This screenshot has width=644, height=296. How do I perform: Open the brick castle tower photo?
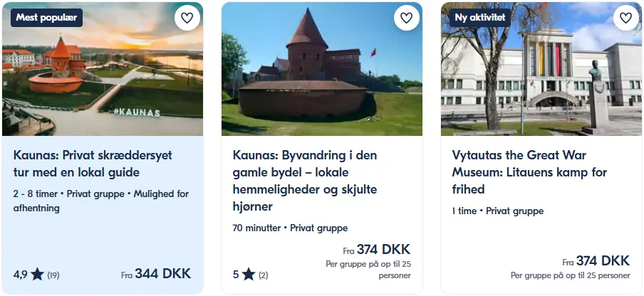pyautogui.click(x=322, y=69)
